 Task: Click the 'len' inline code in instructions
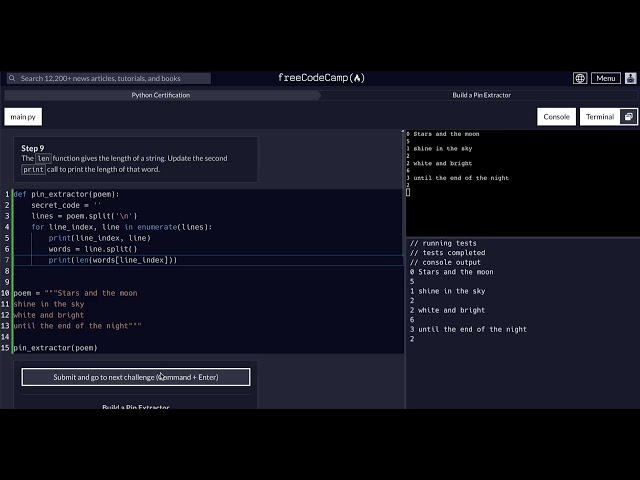(x=43, y=158)
